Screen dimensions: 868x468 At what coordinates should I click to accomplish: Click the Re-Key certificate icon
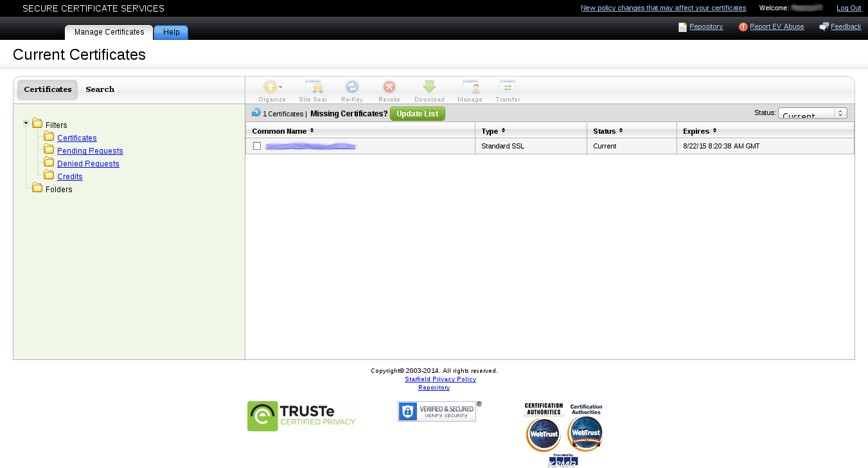point(352,87)
